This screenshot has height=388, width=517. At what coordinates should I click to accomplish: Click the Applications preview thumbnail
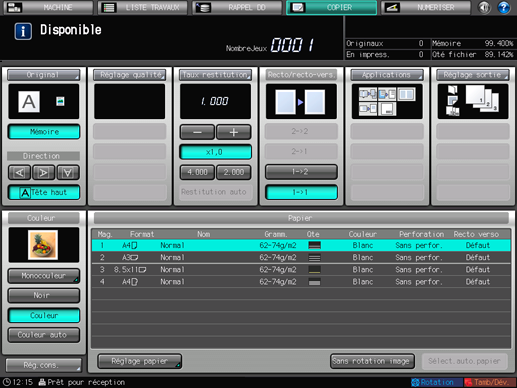387,101
